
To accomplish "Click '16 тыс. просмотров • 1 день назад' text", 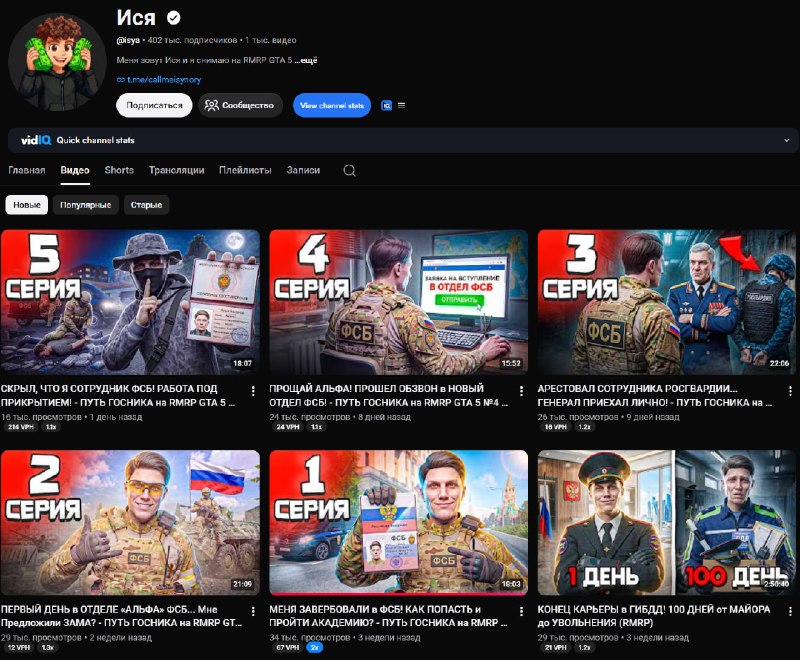I will pyautogui.click(x=71, y=417).
